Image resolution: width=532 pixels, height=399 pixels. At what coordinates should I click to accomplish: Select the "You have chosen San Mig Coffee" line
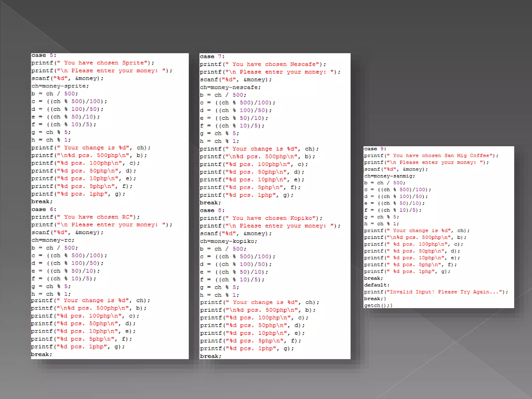pos(431,156)
